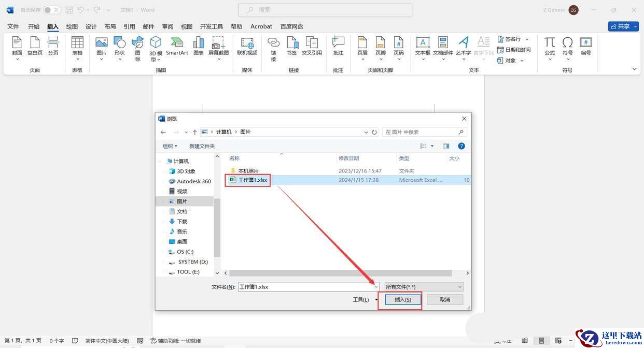644x348 pixels.
Task: Click 新建文件夹 new folder button
Action: click(x=202, y=146)
